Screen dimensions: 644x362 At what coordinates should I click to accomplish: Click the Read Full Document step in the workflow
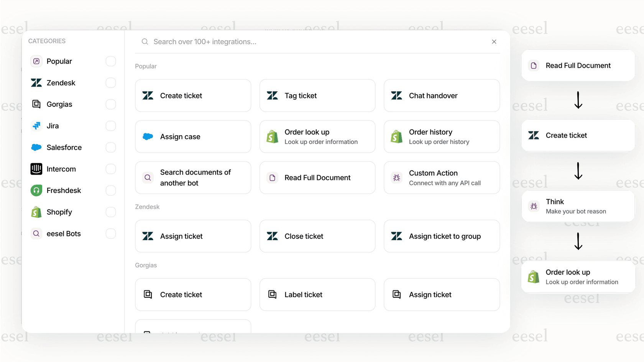(578, 66)
